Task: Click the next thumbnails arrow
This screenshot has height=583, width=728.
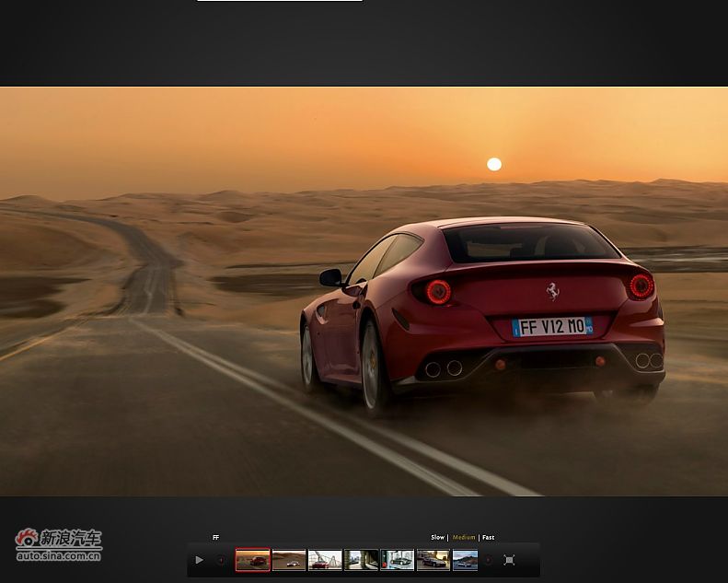Action: [489, 560]
